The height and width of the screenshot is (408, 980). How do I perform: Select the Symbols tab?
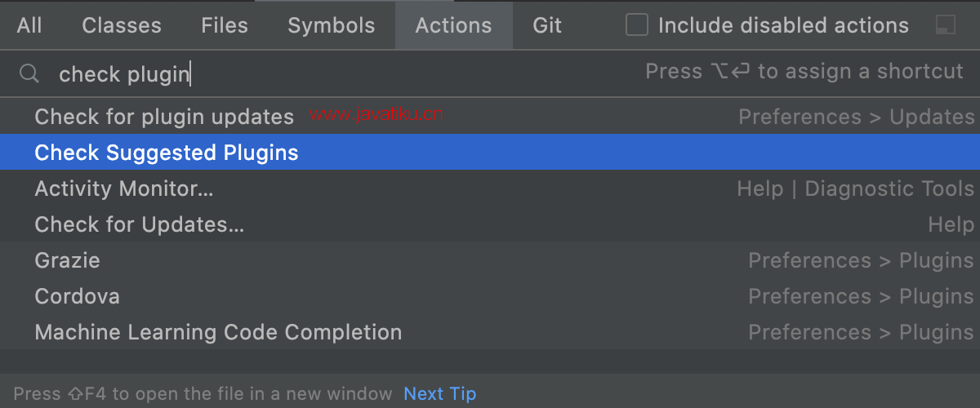click(x=332, y=25)
